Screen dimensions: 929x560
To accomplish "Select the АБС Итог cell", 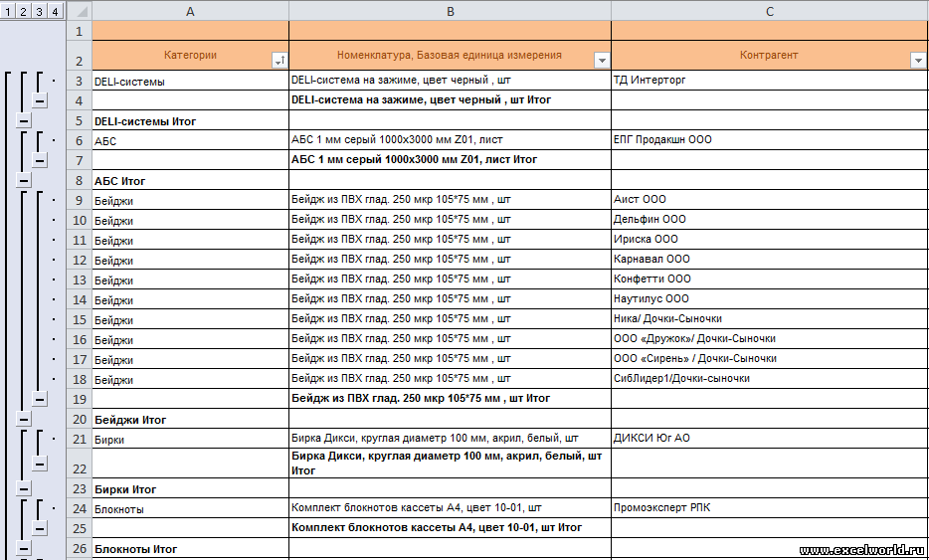I will (x=190, y=180).
